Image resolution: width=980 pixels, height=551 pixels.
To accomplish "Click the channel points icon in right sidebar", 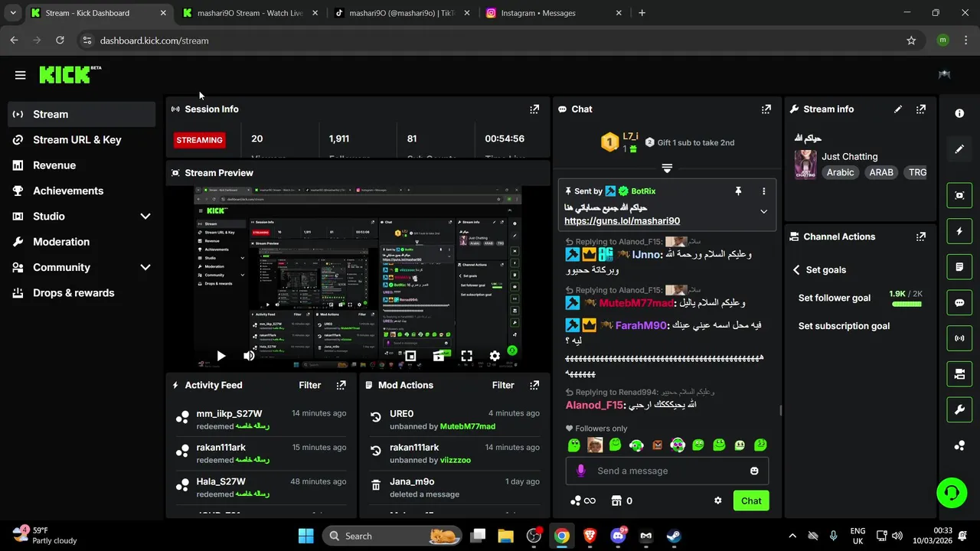I will [959, 445].
